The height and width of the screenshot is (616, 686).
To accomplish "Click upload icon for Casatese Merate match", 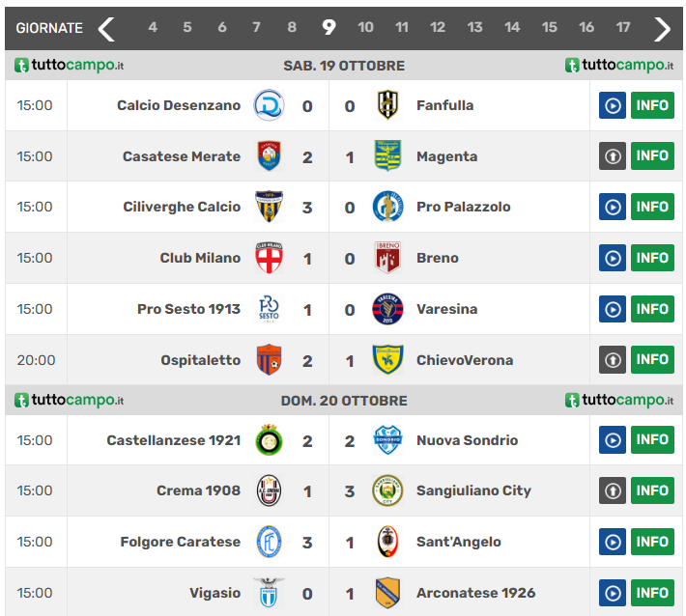I will pos(613,156).
